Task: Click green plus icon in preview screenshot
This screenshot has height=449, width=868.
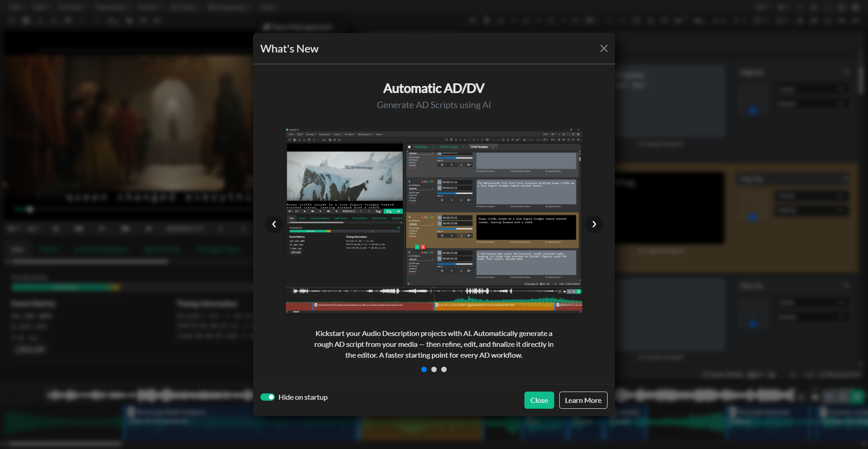Action: click(x=417, y=247)
